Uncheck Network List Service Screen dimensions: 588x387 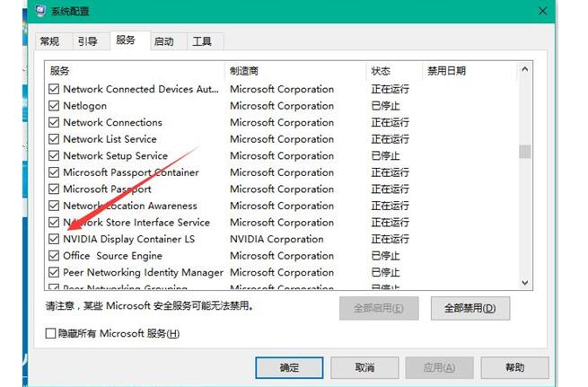54,139
